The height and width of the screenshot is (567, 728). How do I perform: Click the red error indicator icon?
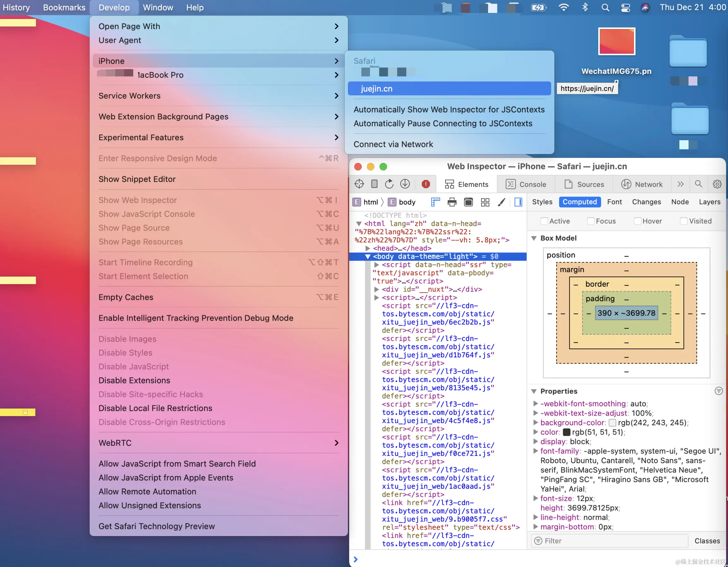point(426,184)
